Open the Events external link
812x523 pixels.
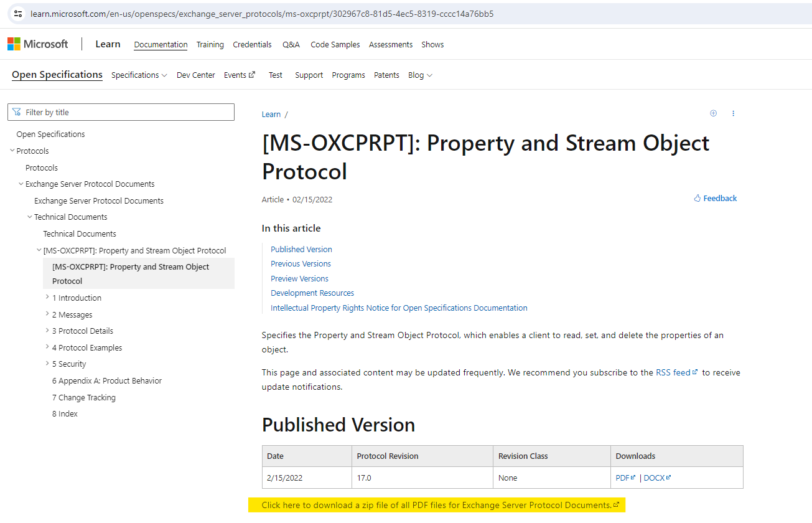pos(240,75)
